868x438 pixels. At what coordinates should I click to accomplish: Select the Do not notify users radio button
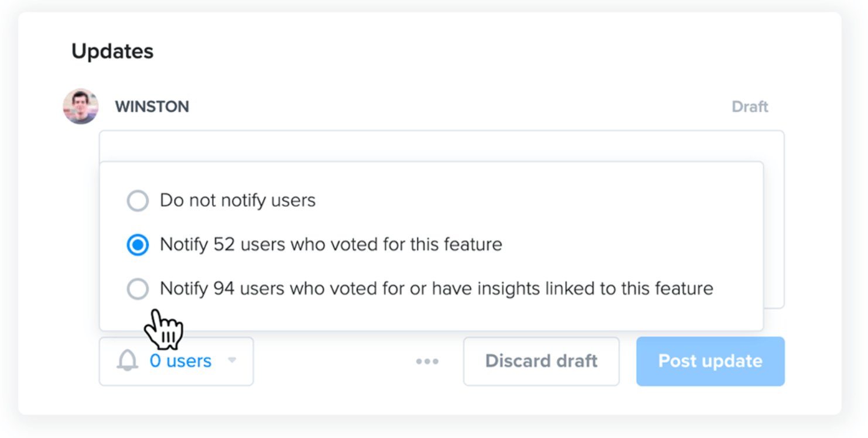click(x=138, y=201)
